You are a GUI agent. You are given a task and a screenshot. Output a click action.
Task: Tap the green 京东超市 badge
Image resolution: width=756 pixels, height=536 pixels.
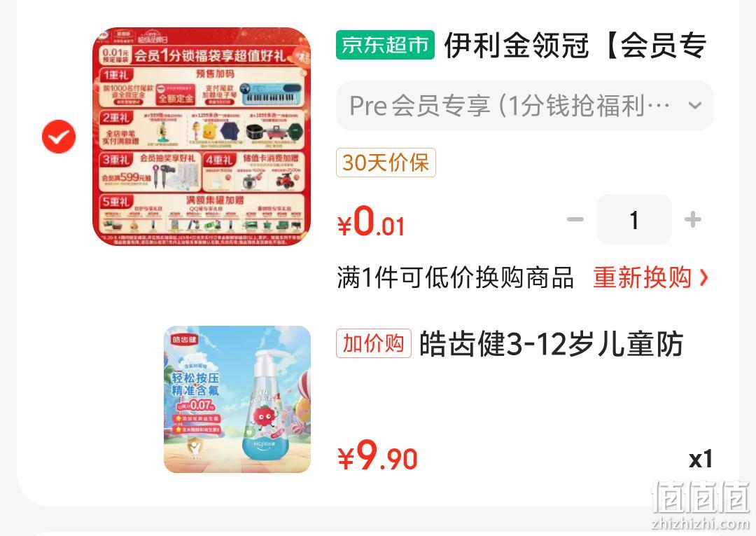click(x=385, y=45)
